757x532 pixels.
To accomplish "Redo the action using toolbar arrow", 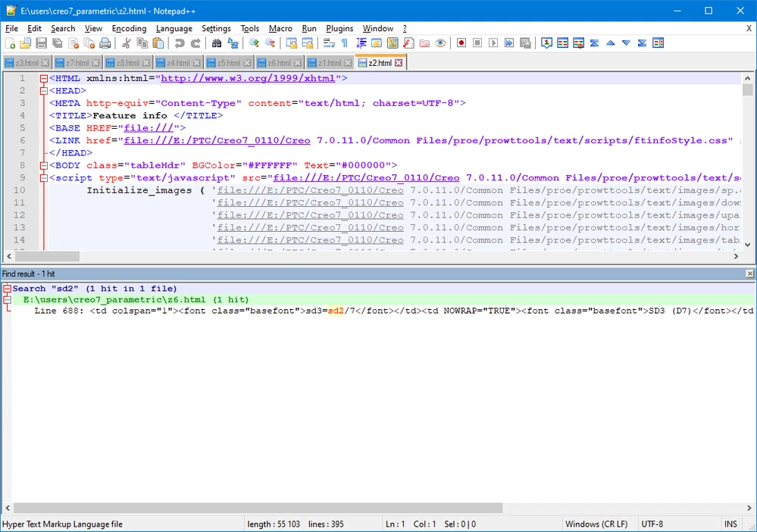I will click(195, 43).
